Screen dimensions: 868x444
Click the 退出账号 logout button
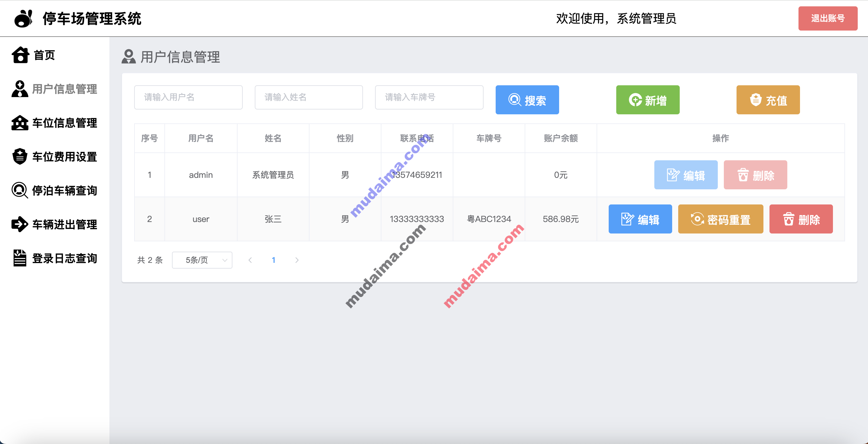pos(828,18)
